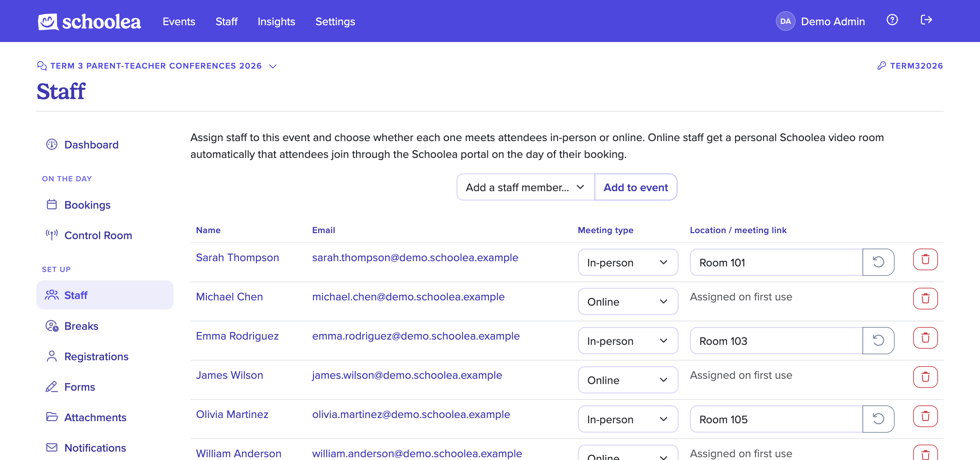980x460 pixels.
Task: Click the Add to event button
Action: 635,187
